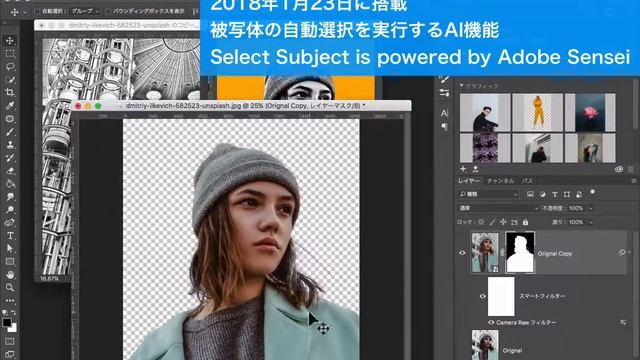Select the Quick Selection tool

pyautogui.click(x=10, y=80)
